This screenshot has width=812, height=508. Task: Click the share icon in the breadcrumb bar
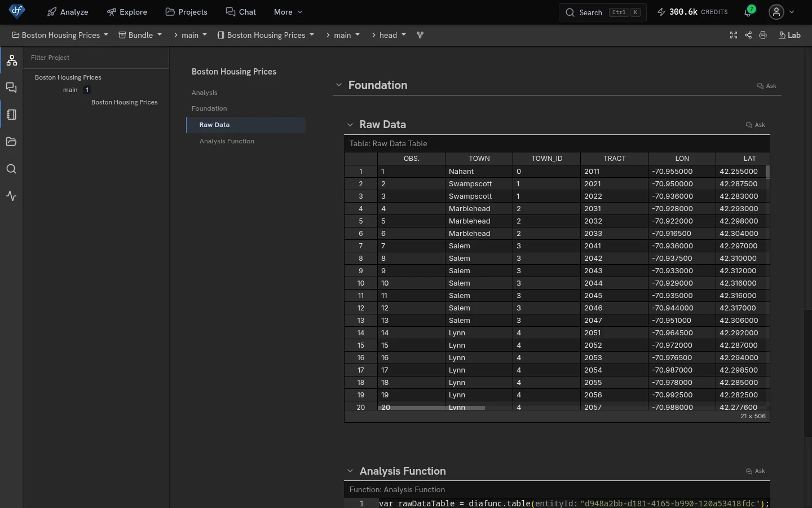(x=748, y=35)
